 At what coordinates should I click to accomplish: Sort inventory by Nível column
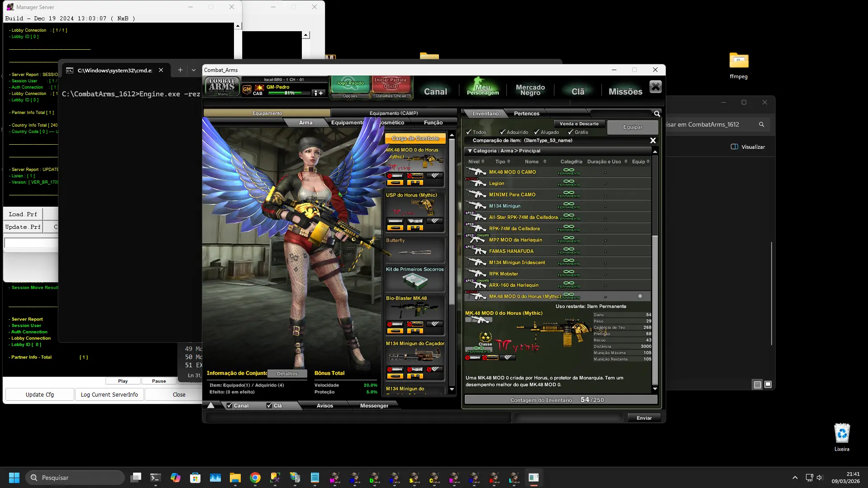(476, 161)
